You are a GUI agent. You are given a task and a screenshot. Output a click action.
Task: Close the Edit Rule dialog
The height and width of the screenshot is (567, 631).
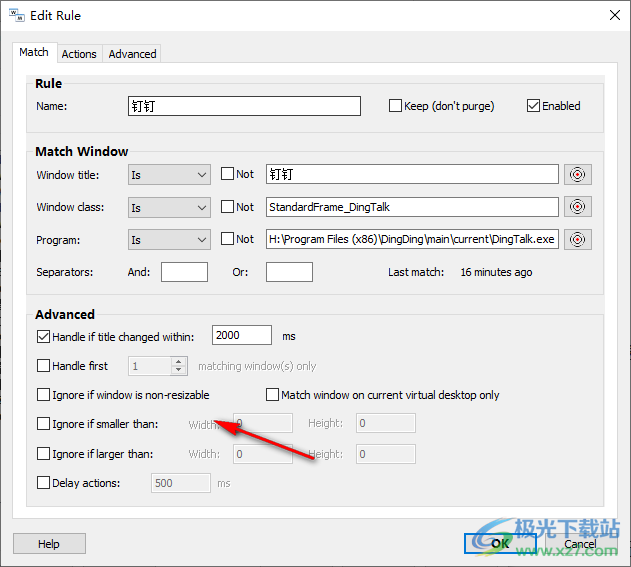pos(615,15)
